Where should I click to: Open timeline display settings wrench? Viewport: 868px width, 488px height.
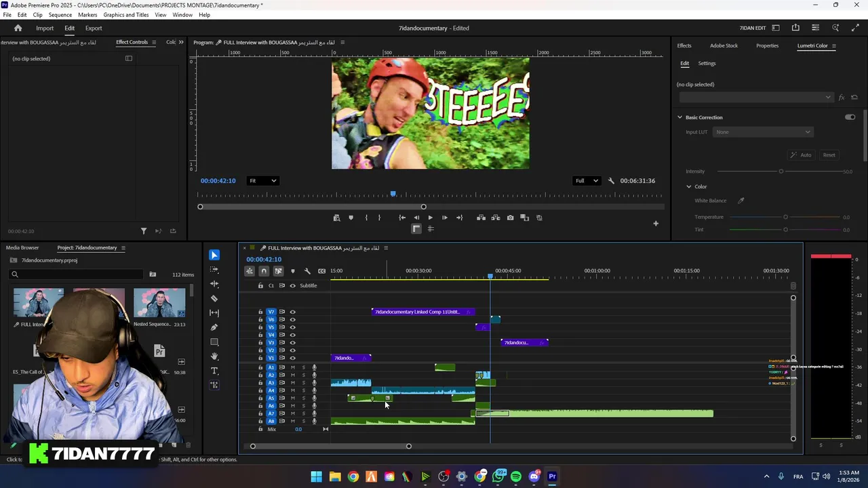tap(307, 271)
